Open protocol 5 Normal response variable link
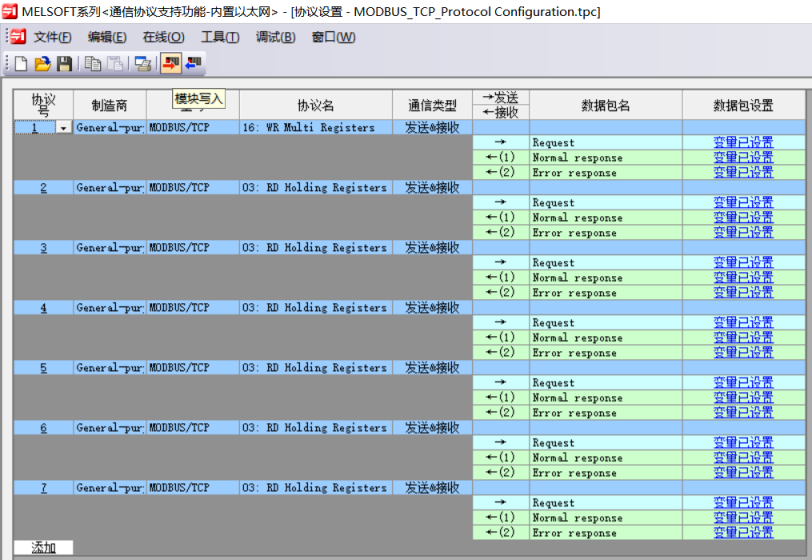This screenshot has width=812, height=560. [x=743, y=398]
